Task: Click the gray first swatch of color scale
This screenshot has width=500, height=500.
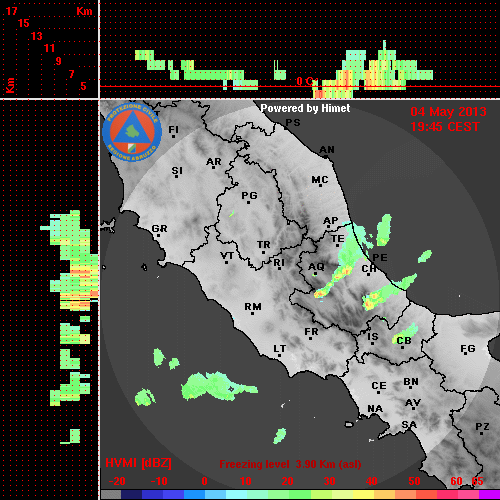Action: pos(111,494)
